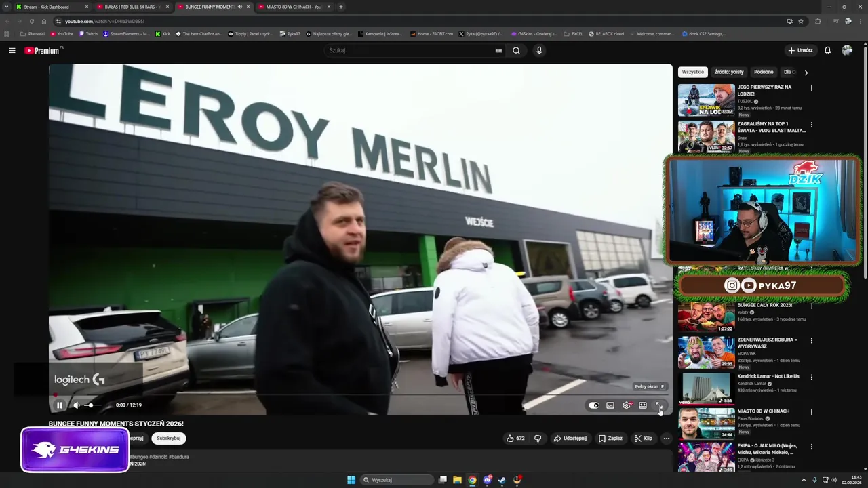Viewport: 868px width, 488px height.
Task: Open the Twitch bookmark
Action: click(88, 33)
